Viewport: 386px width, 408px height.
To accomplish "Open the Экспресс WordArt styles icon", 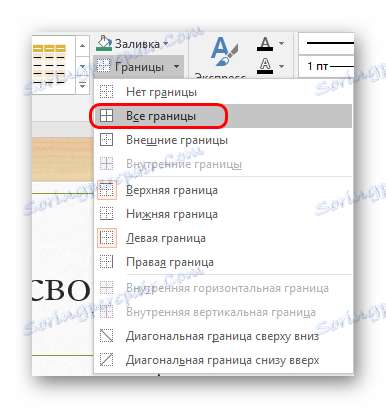I will pyautogui.click(x=224, y=52).
